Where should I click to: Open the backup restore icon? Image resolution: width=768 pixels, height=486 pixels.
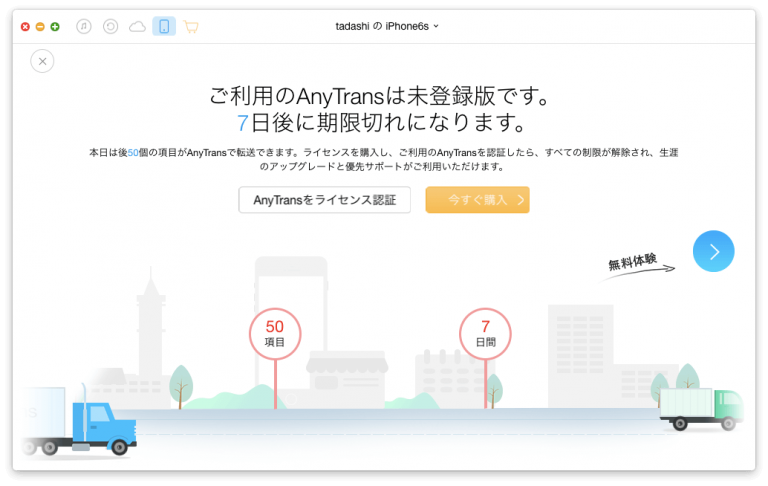coord(111,26)
